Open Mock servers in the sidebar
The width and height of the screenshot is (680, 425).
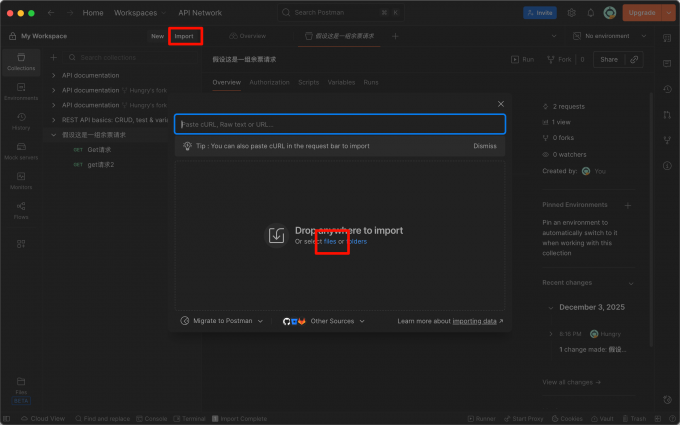point(21,151)
